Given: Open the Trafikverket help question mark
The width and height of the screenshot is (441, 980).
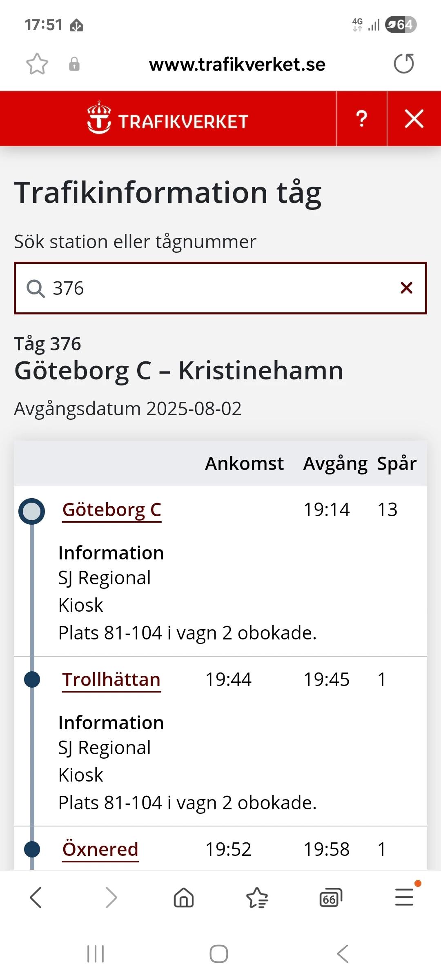Looking at the screenshot, I should tap(361, 119).
